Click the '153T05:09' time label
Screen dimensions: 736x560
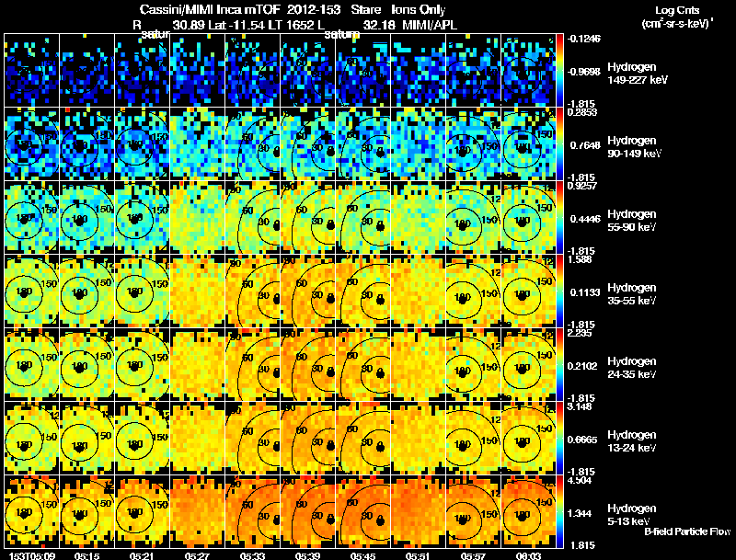32,555
